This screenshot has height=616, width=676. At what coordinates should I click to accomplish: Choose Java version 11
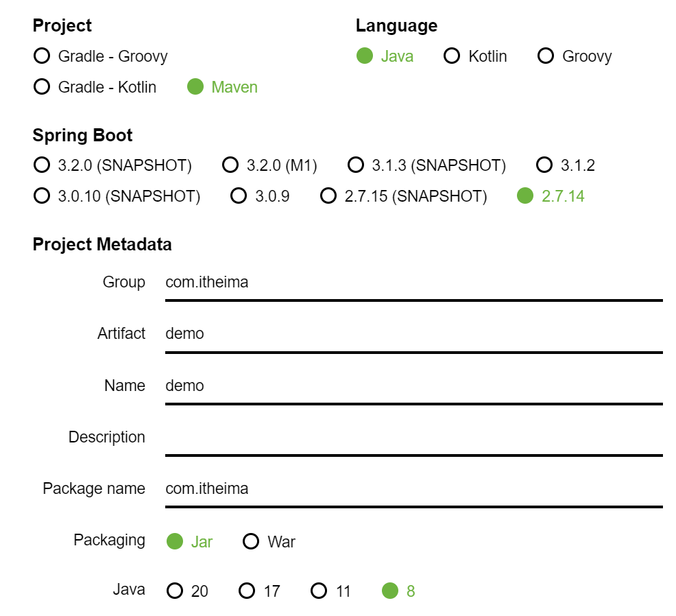click(x=318, y=591)
